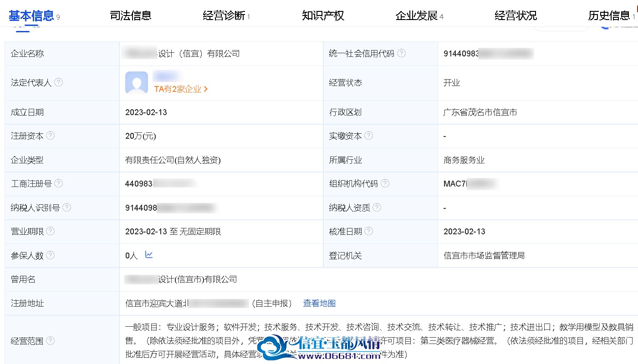Open the 司法信息 tab
Image resolution: width=638 pixels, height=364 pixels.
pos(131,16)
